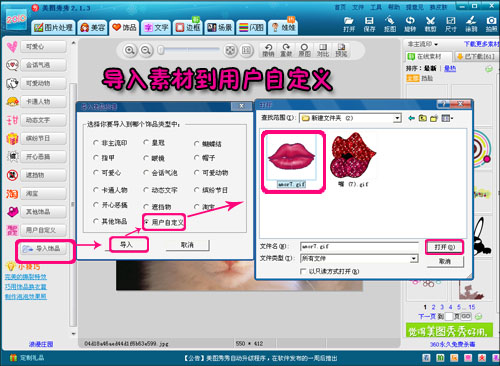Switch to the 边框 tab
500x366 pixels.
click(188, 27)
